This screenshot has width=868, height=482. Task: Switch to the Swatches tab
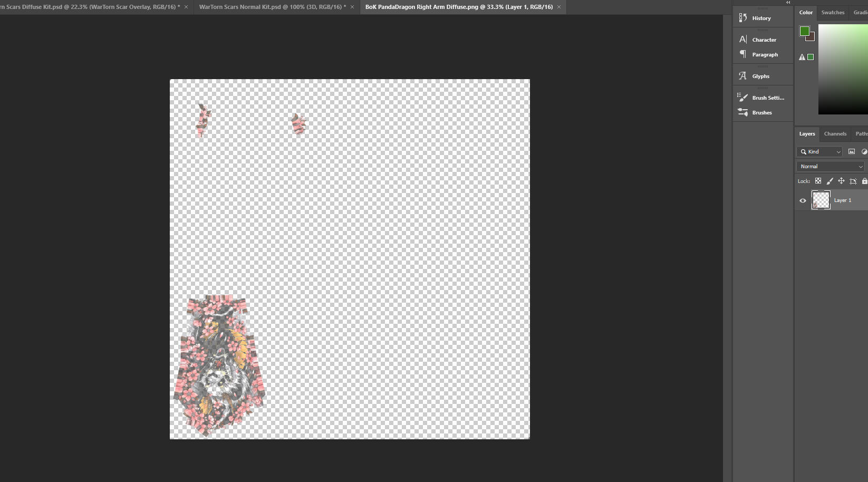[833, 12]
